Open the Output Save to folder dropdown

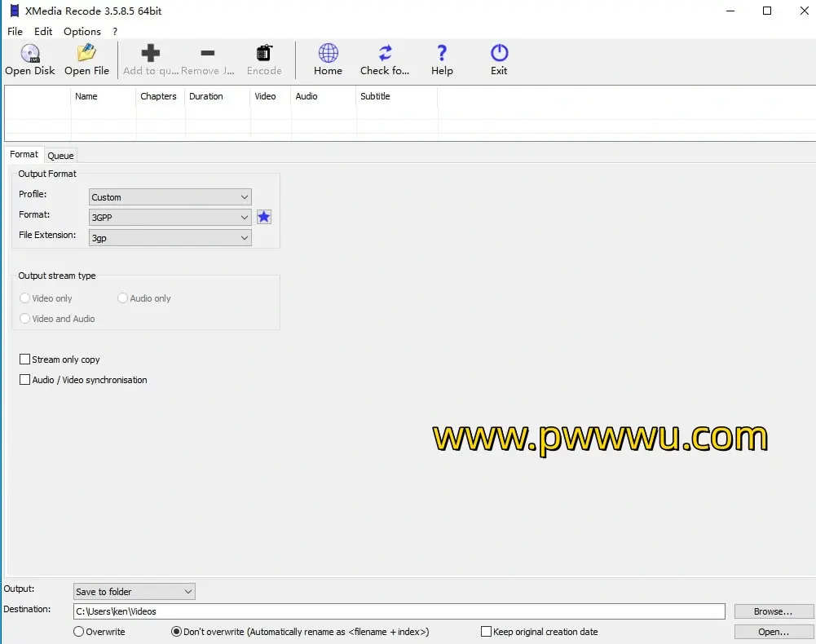pos(134,592)
